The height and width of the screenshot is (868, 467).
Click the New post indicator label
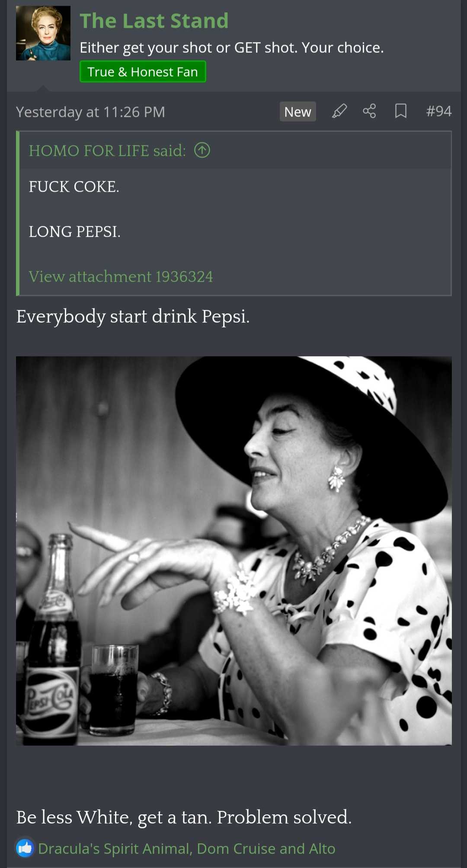tap(297, 112)
